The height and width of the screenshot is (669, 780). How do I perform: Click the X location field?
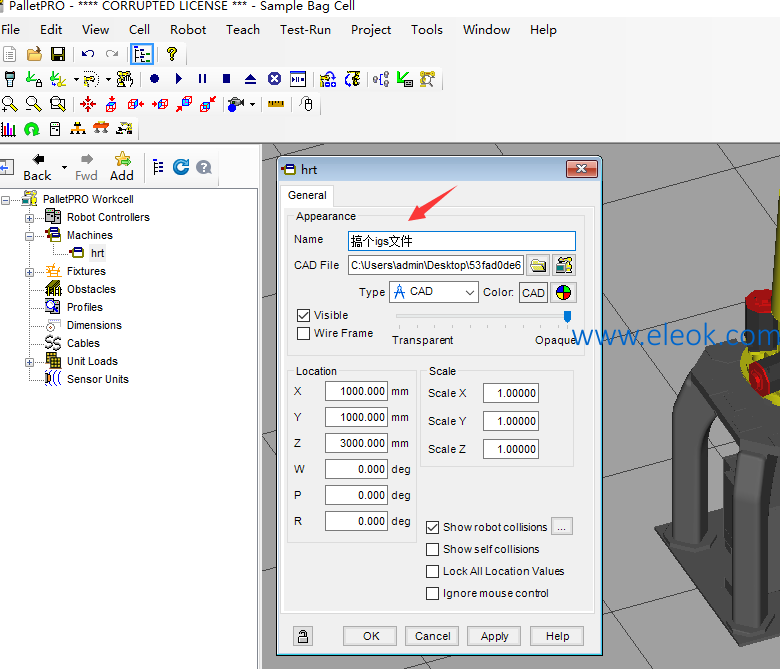pos(356,391)
